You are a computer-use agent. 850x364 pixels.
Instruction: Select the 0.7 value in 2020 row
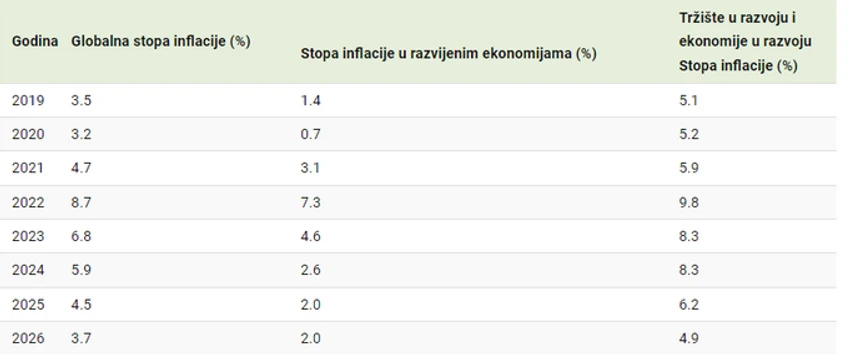[311, 134]
